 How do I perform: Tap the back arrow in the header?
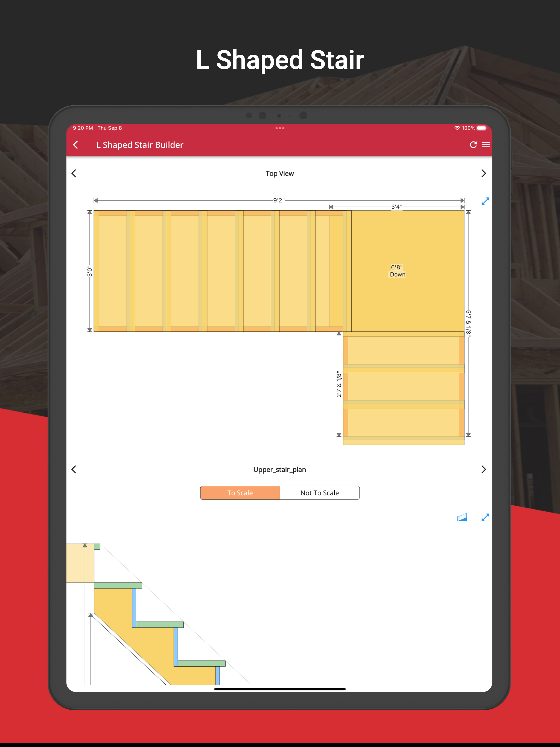[76, 145]
